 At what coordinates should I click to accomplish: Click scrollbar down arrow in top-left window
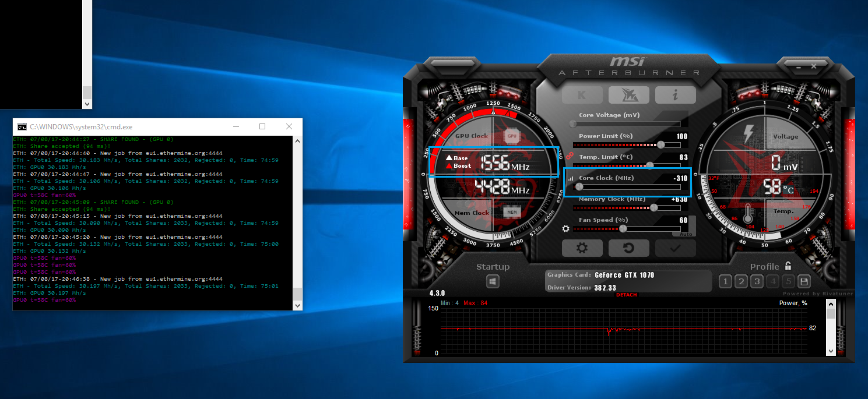[x=87, y=104]
